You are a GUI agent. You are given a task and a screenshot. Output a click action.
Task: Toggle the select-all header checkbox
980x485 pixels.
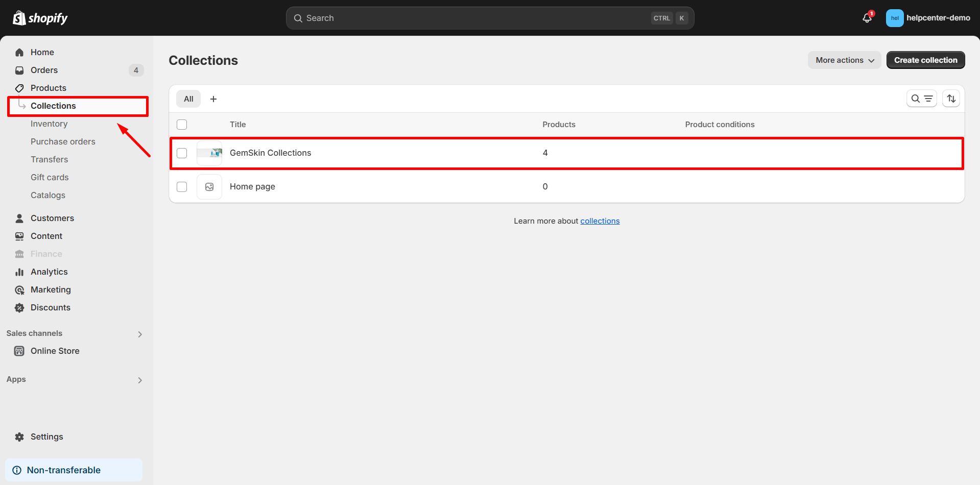click(182, 125)
